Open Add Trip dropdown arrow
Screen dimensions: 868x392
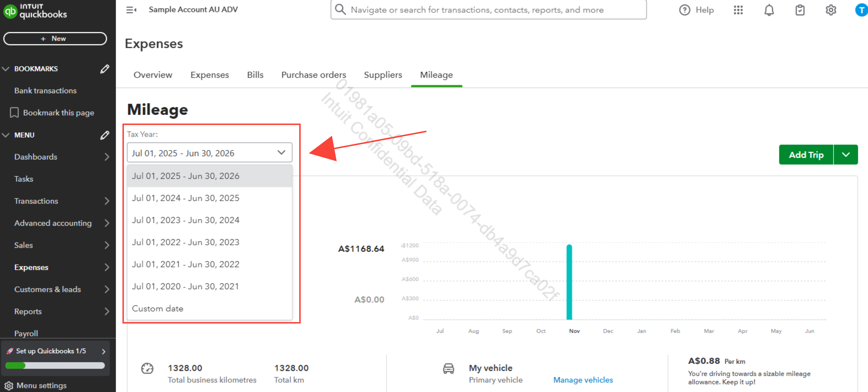tap(846, 155)
